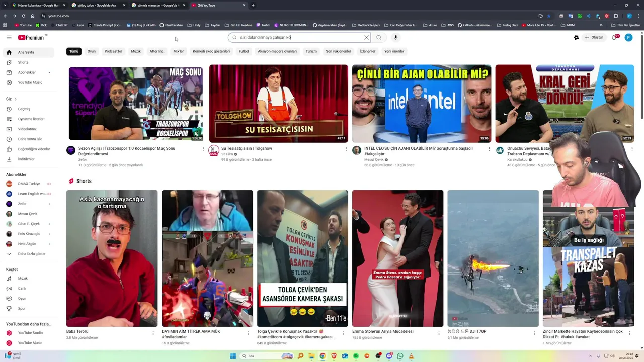Show hidden bookmarks with the overflow chevron
The width and height of the screenshot is (644, 362).
(601, 25)
